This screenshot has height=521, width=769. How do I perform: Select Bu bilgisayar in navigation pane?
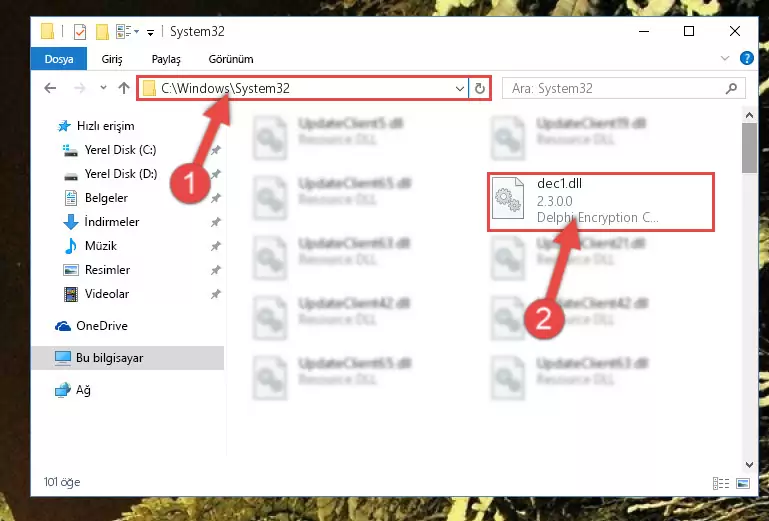tap(128, 358)
